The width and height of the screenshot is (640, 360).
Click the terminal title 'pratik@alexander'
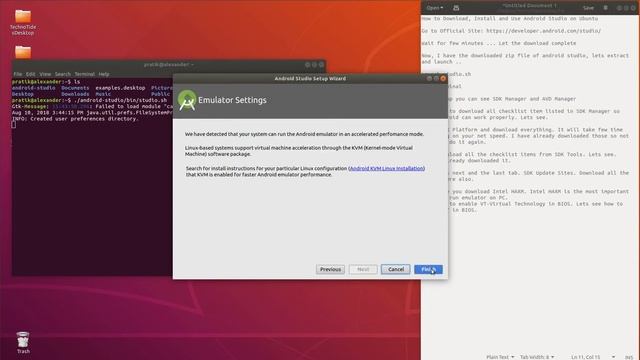(x=169, y=64)
